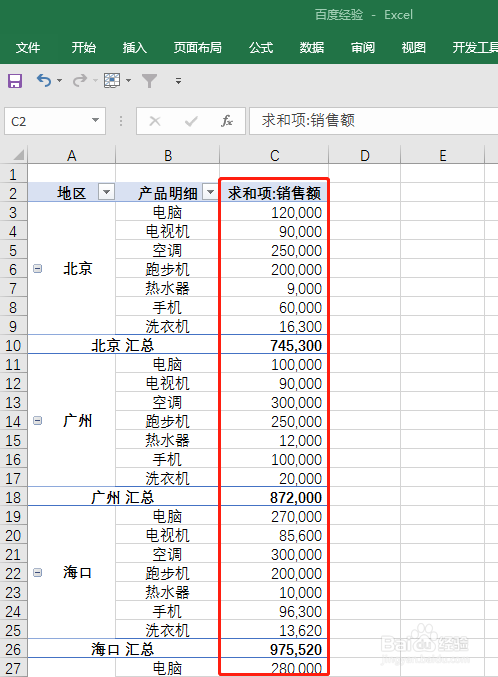This screenshot has width=498, height=677.
Task: Switch to the 开始 ribbon tab
Action: (x=84, y=47)
